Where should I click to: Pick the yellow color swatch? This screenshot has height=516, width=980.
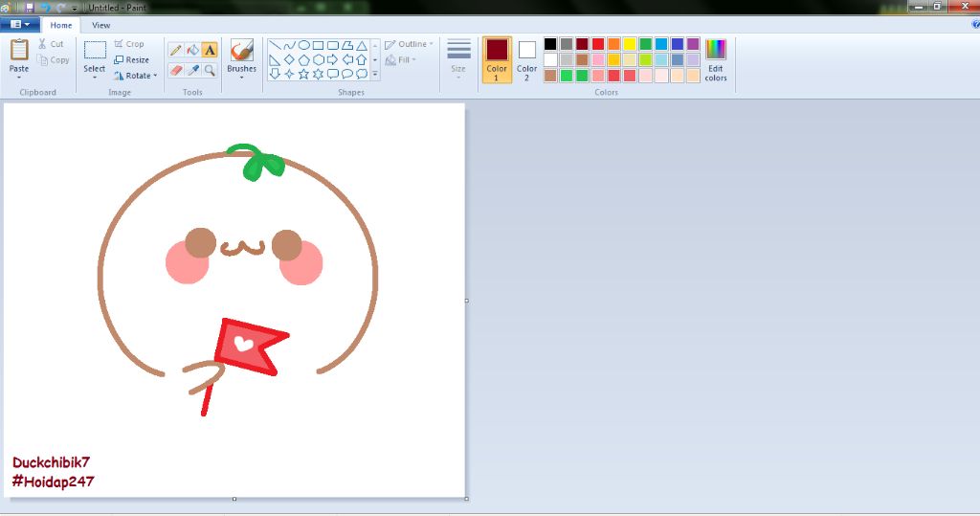click(x=630, y=44)
